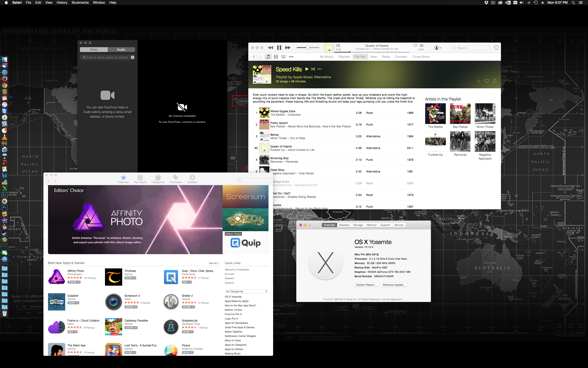Screen dimensions: 588x368
Task: Click the App Store search field
Action: 254,181
